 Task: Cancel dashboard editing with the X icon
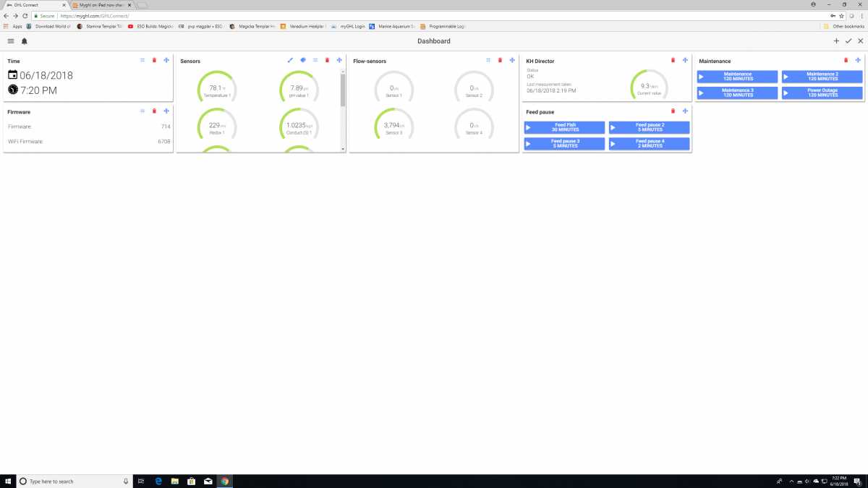(x=860, y=41)
